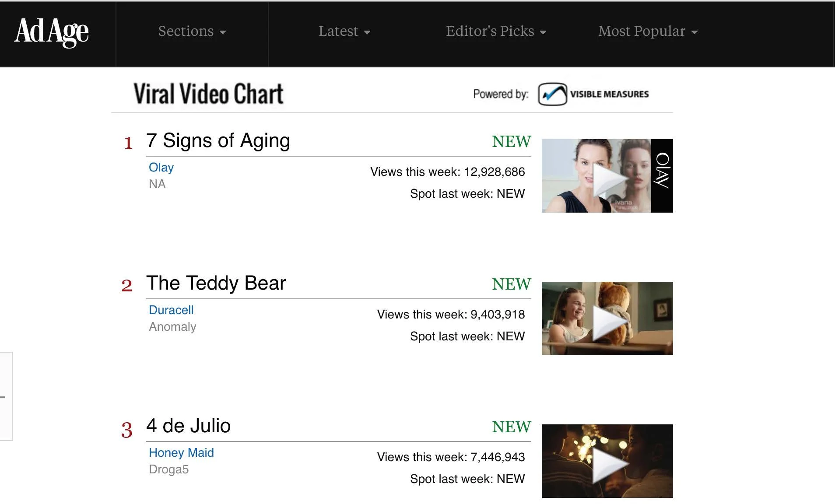Image resolution: width=835 pixels, height=504 pixels.
Task: Play the Teddy Bear video thumbnail
Action: (607, 318)
